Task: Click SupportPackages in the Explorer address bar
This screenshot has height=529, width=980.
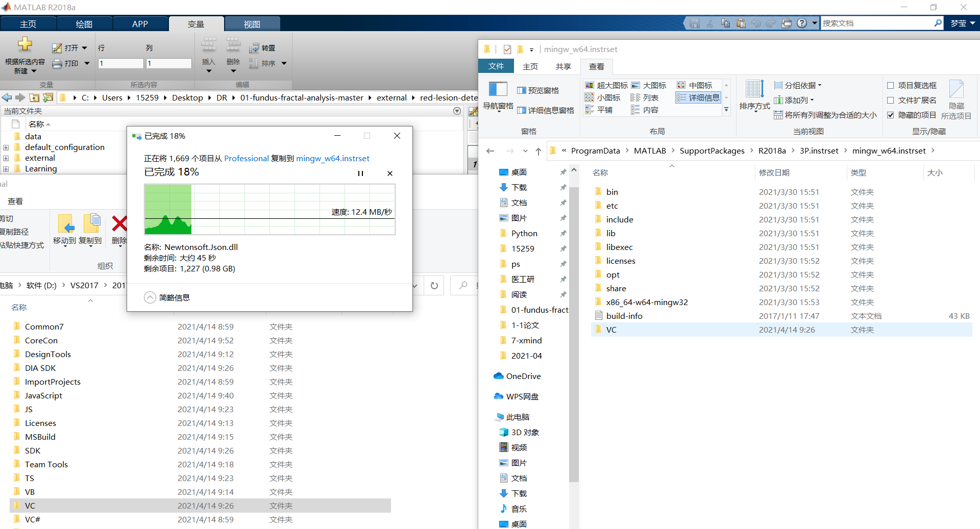Action: [x=712, y=151]
